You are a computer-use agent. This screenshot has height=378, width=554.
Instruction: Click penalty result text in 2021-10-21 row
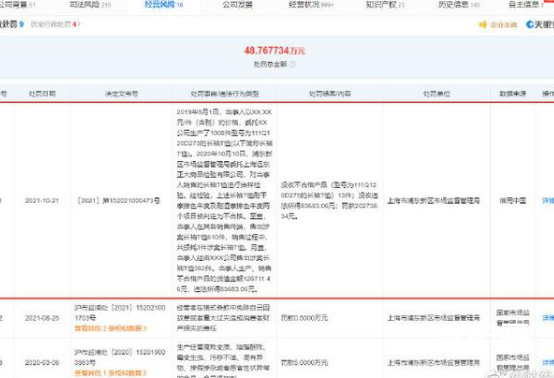[x=329, y=200]
